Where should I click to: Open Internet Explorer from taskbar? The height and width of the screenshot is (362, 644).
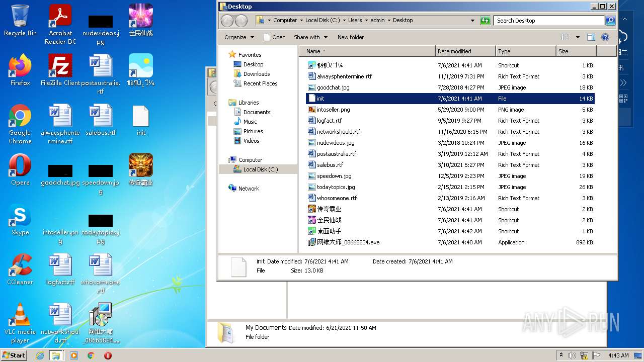click(x=40, y=355)
